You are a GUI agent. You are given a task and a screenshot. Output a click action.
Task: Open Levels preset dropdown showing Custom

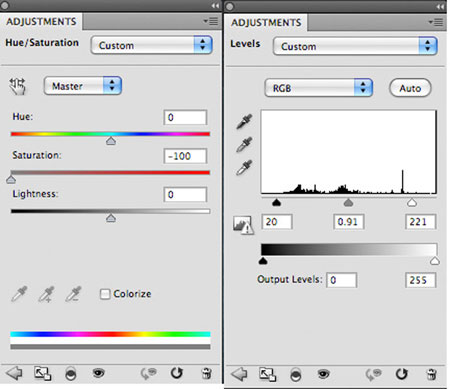point(355,46)
